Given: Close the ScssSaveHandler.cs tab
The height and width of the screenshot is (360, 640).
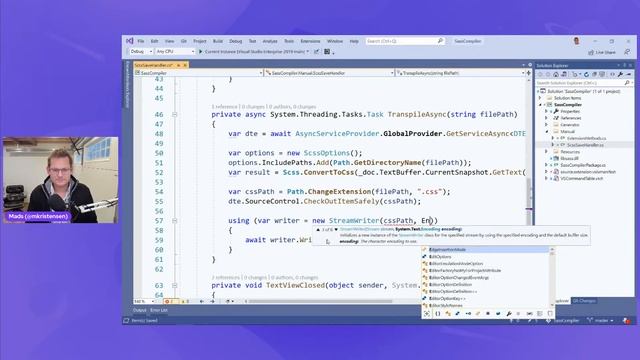Looking at the screenshot, I should pos(185,65).
